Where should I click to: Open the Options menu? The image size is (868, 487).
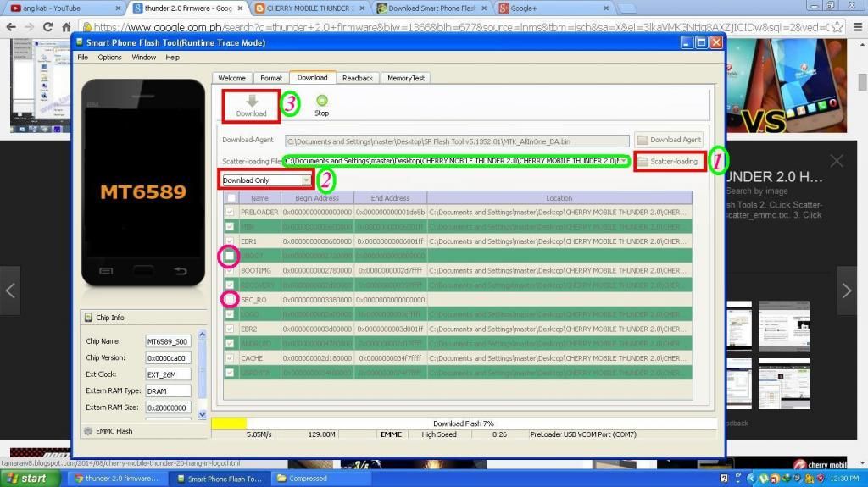click(109, 57)
